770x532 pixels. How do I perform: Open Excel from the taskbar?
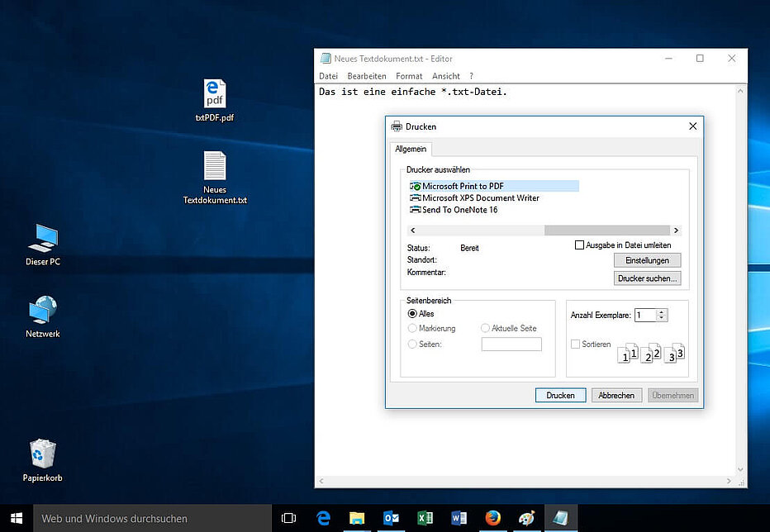pyautogui.click(x=425, y=518)
